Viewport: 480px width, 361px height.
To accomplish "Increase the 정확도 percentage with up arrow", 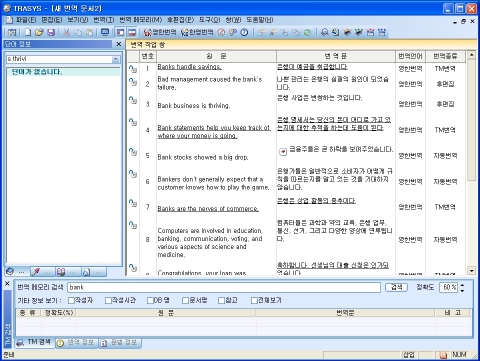I will click(462, 285).
